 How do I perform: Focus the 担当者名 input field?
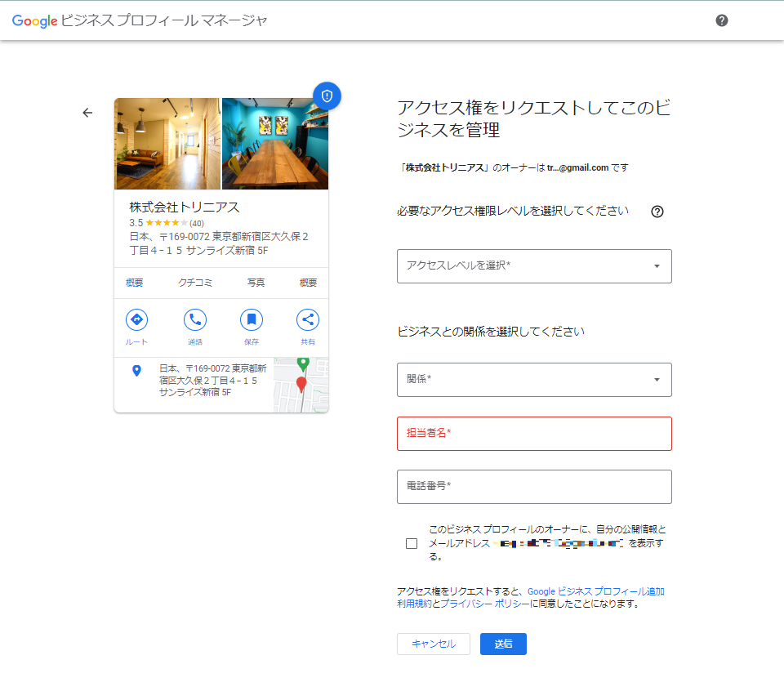click(534, 434)
